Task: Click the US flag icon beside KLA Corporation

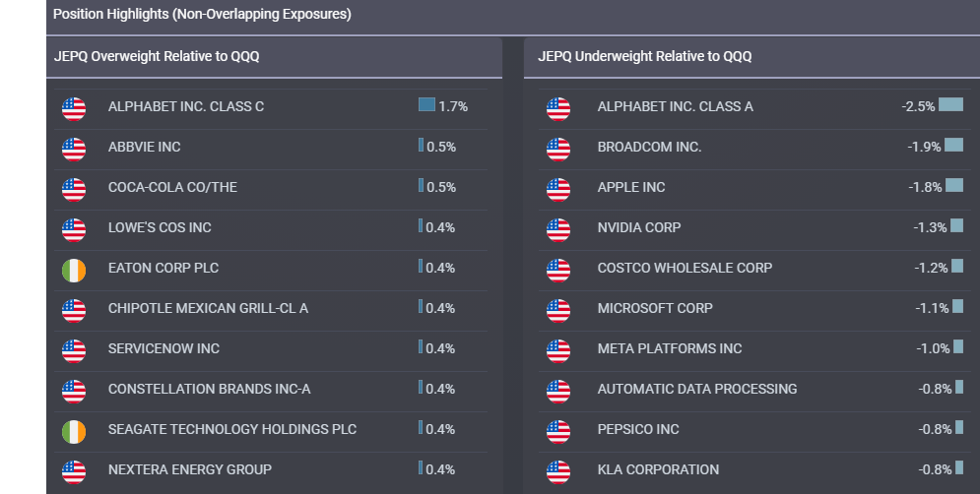Action: pyautogui.click(x=558, y=472)
